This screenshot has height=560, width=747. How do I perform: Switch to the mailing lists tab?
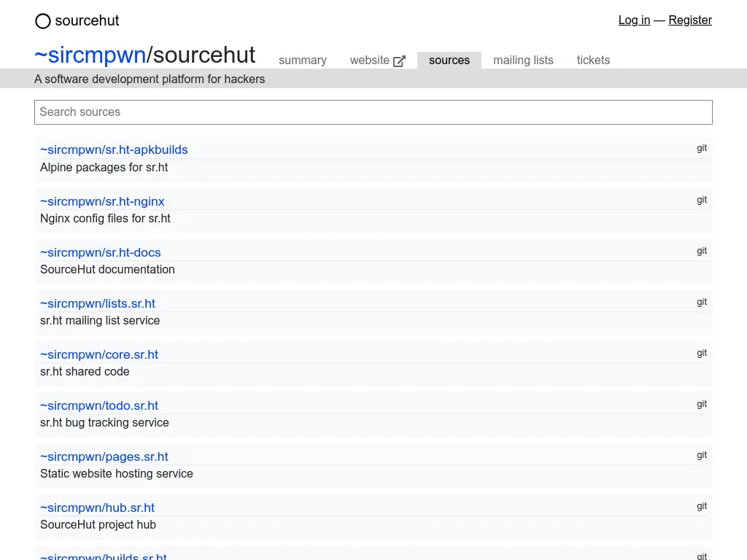pyautogui.click(x=523, y=60)
